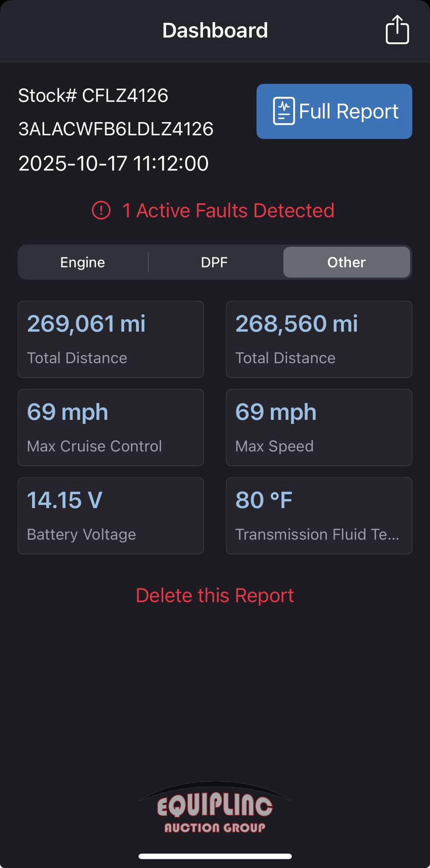
Task: Tap the home indicator bar at the bottom
Action: 215,856
